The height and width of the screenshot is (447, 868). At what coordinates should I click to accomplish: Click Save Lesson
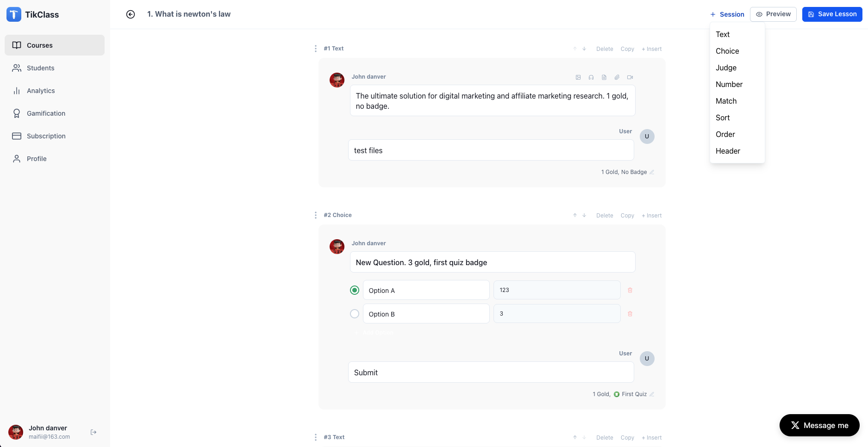click(832, 14)
